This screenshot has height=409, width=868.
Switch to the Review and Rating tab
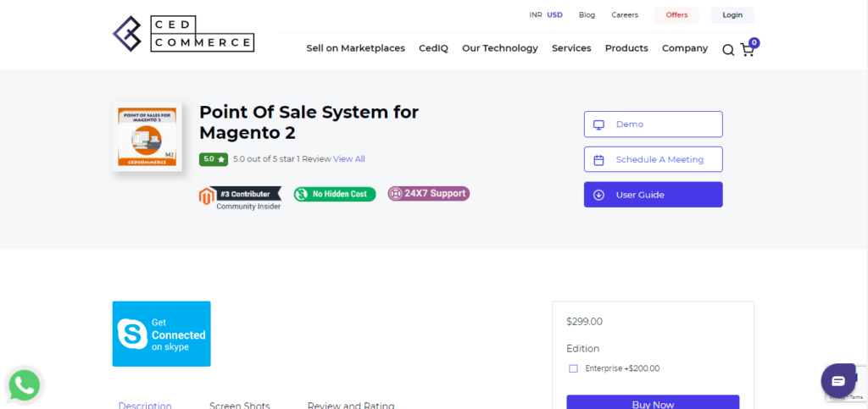351,405
